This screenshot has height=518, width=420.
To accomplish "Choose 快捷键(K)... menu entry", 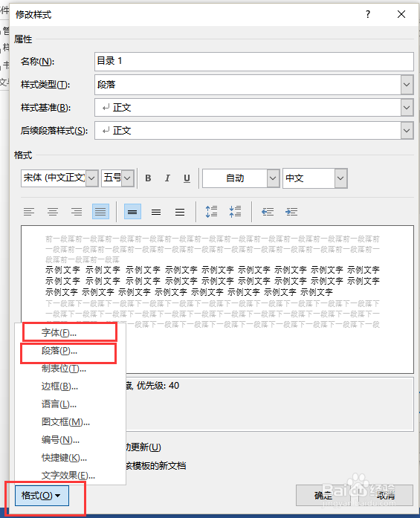I will [70, 458].
